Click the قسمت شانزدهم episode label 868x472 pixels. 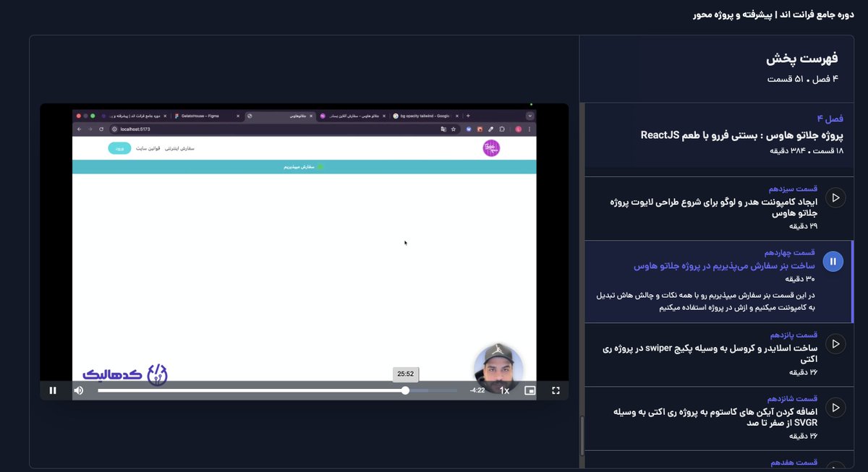[793, 399]
